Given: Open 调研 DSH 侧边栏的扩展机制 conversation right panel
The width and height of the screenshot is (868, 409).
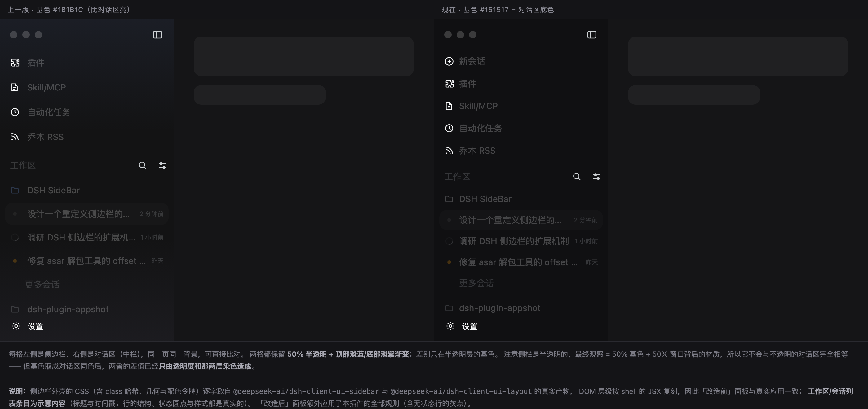Looking at the screenshot, I should pos(521,241).
